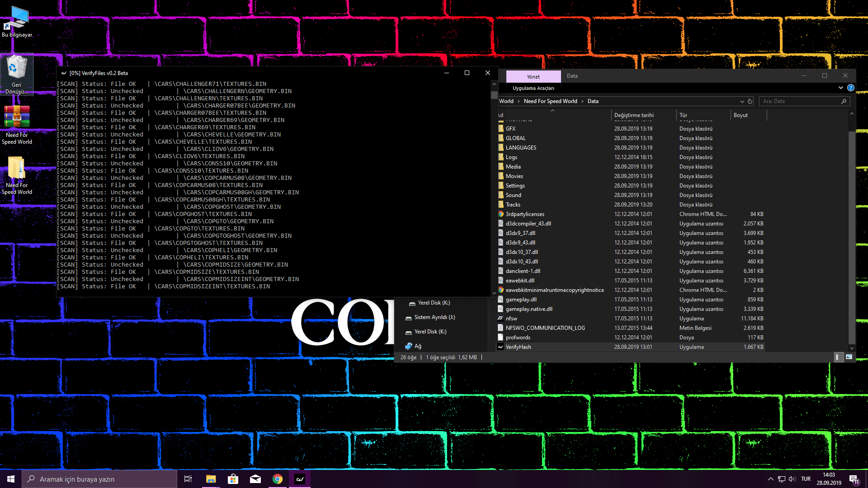This screenshot has width=868, height=488.
Task: Click the console window vertical scrollbar thumb
Action: [494, 95]
